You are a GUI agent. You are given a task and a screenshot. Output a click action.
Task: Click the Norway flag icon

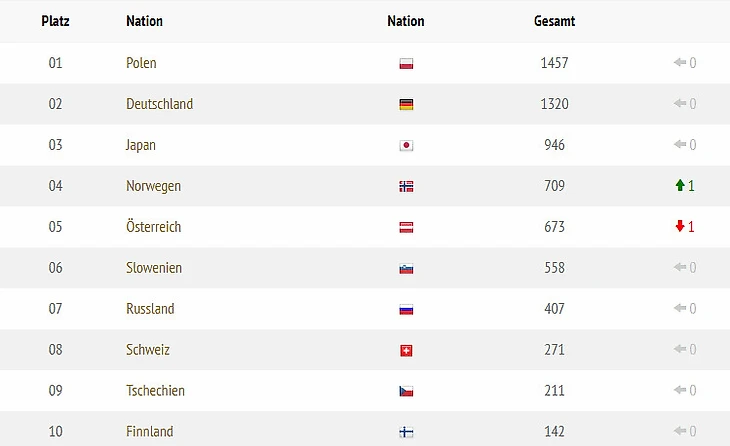[x=406, y=187]
